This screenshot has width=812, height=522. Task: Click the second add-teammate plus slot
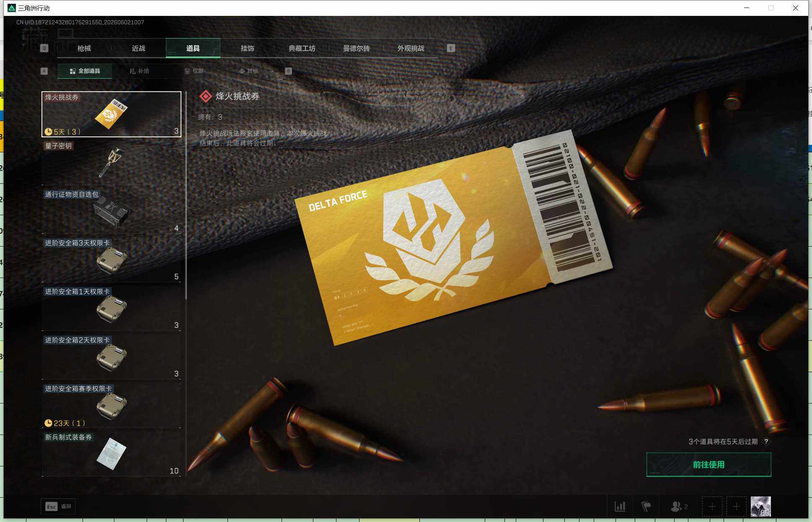click(736, 507)
